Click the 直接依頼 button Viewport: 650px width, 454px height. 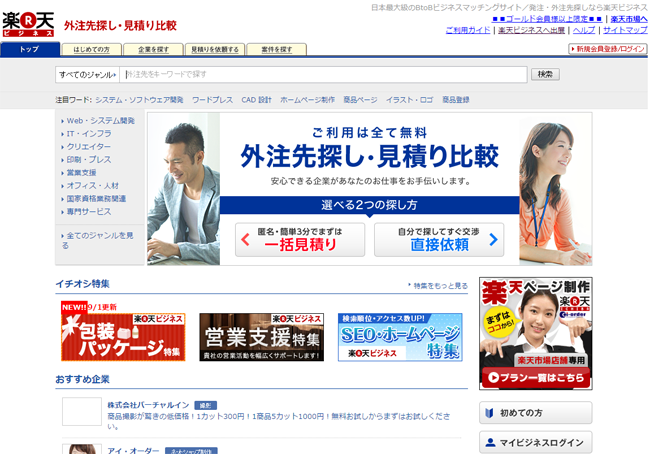point(439,240)
